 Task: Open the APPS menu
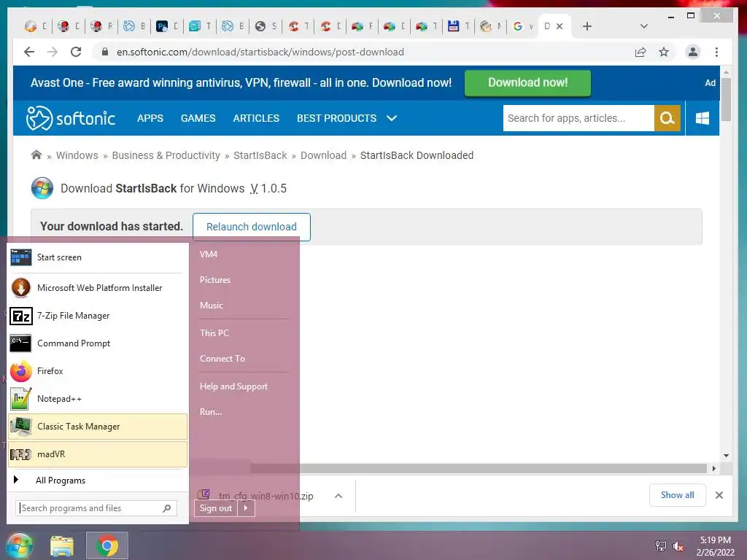[150, 118]
